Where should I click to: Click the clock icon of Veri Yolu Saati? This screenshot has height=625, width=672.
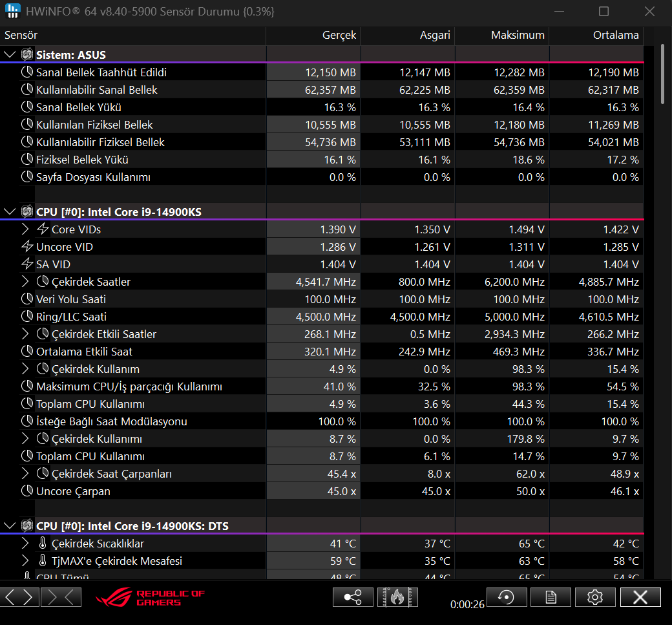click(27, 299)
